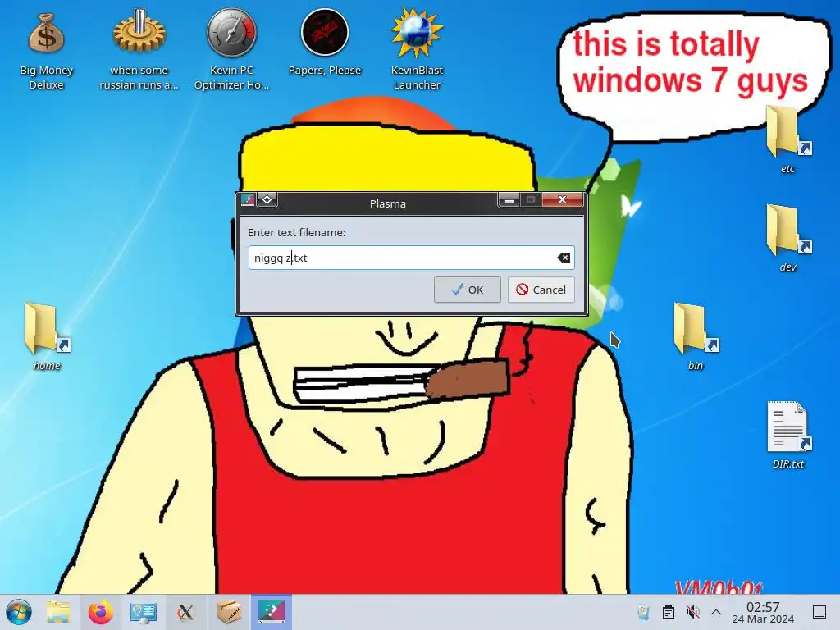This screenshot has height=630, width=840.
Task: Minimize the Plasma dialog window
Action: (509, 200)
